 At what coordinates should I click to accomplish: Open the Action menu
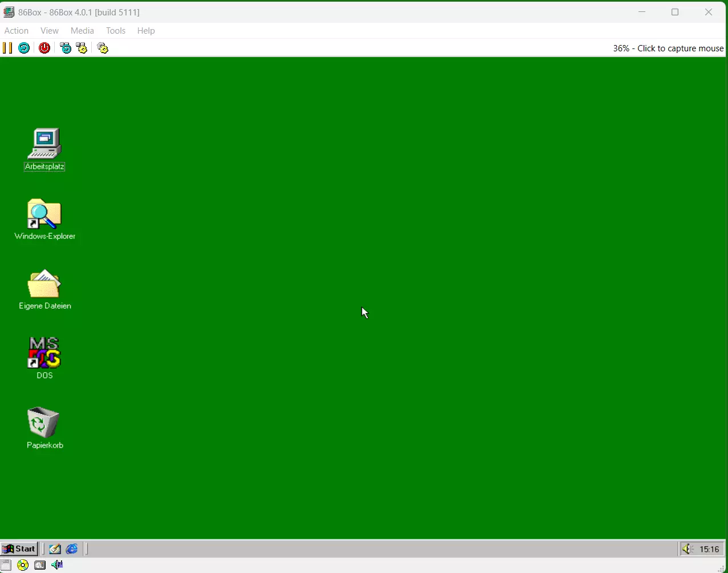[x=17, y=31]
